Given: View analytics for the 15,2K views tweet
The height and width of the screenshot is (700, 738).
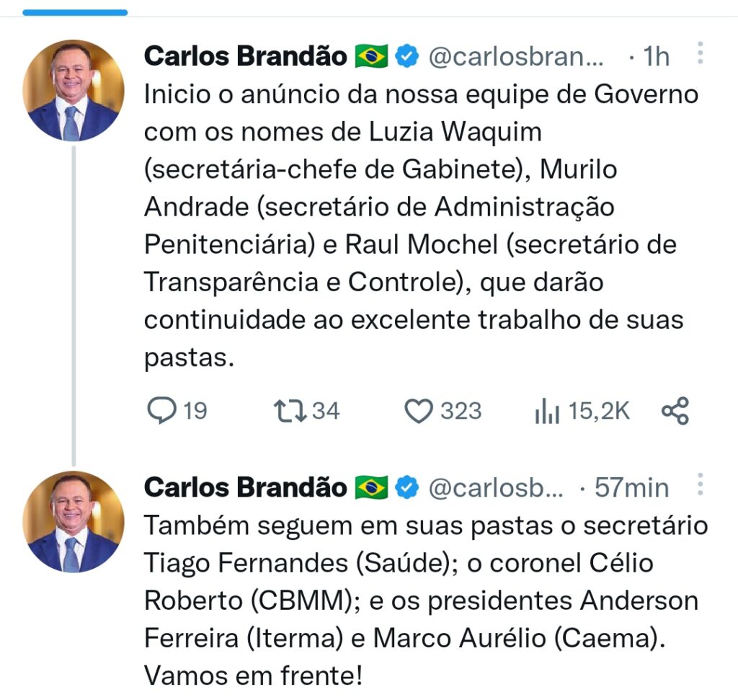Looking at the screenshot, I should point(547,412).
